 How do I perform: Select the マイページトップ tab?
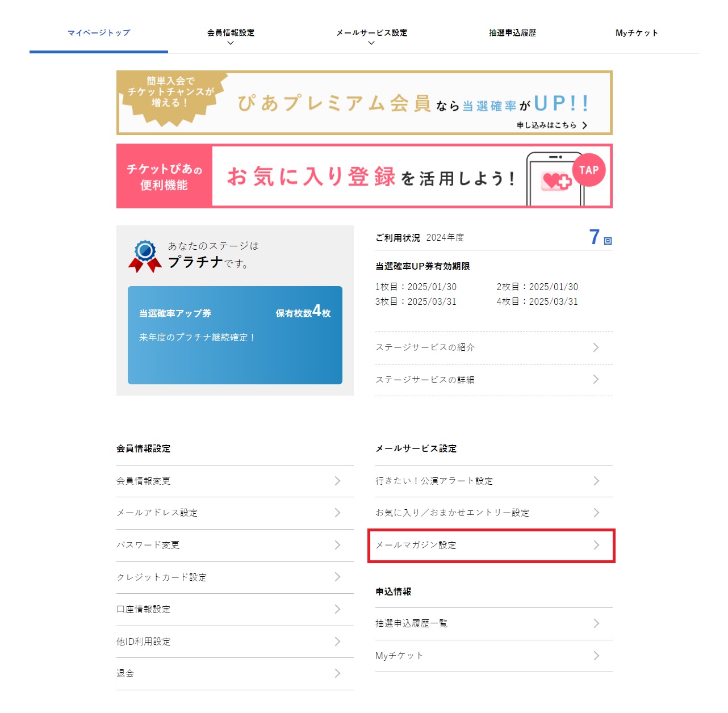[99, 33]
